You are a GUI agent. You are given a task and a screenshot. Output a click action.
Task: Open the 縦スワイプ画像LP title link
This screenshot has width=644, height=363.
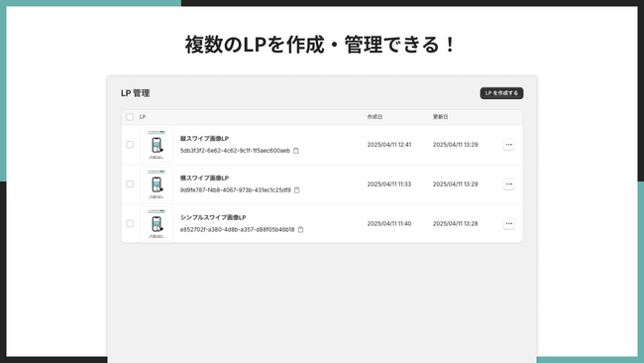click(204, 139)
